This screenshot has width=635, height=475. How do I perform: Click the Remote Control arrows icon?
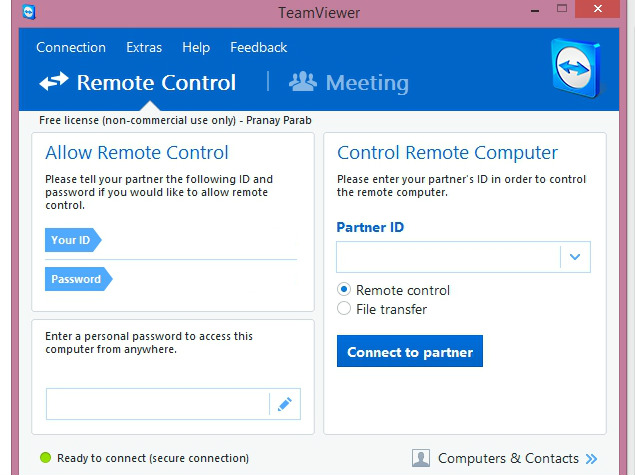(54, 81)
